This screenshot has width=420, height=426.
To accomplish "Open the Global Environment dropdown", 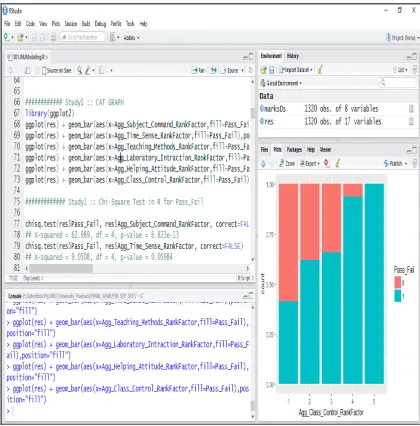I will coord(281,83).
